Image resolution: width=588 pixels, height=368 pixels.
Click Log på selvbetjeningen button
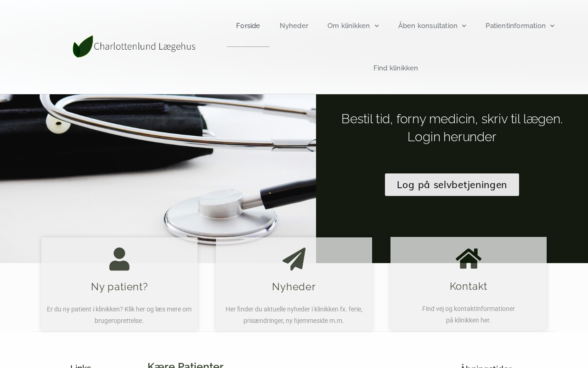pyautogui.click(x=452, y=184)
